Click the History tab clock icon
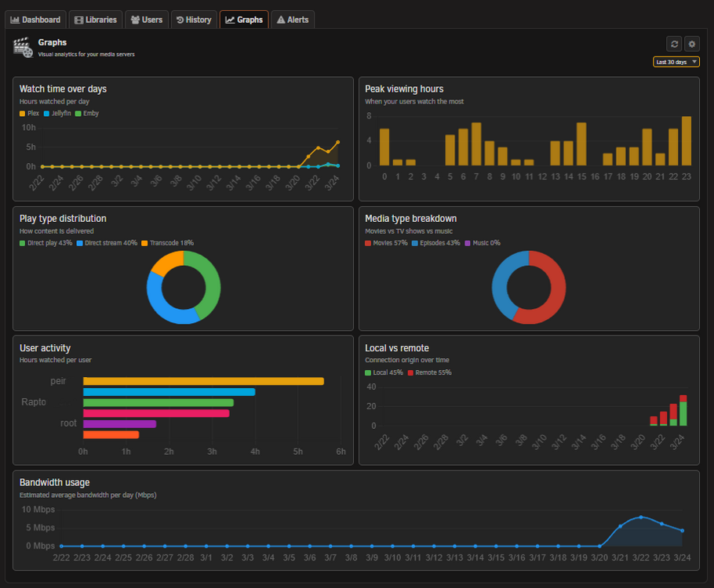Image resolution: width=714 pixels, height=588 pixels. tap(180, 20)
